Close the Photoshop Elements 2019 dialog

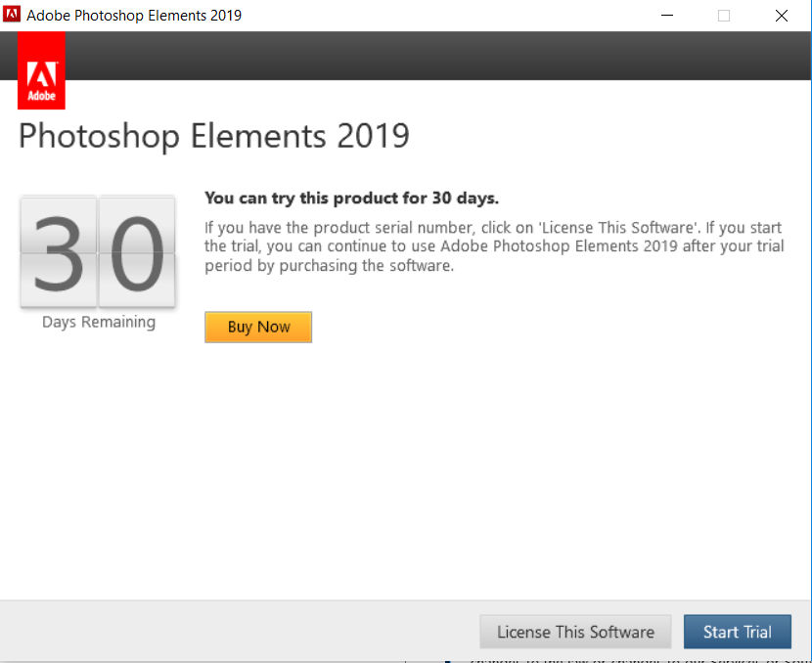(781, 16)
